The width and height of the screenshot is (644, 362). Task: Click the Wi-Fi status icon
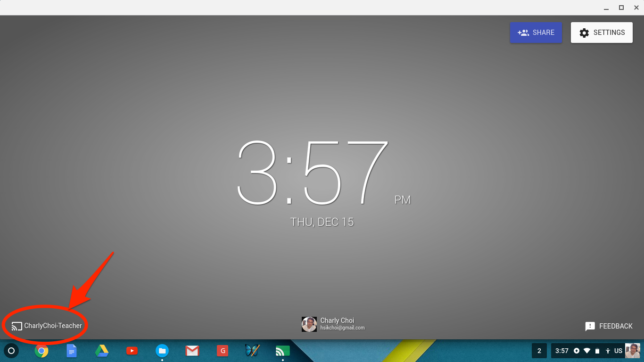pos(587,351)
